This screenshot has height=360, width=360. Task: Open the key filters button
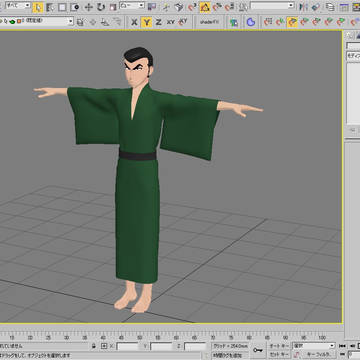point(318,354)
